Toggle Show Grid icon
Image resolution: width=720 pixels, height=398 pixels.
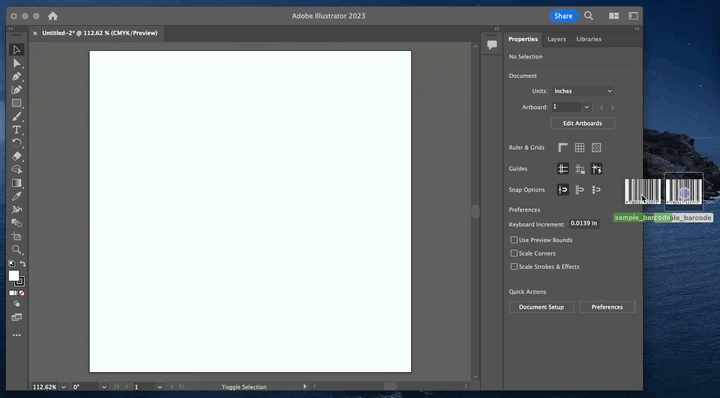(x=579, y=147)
